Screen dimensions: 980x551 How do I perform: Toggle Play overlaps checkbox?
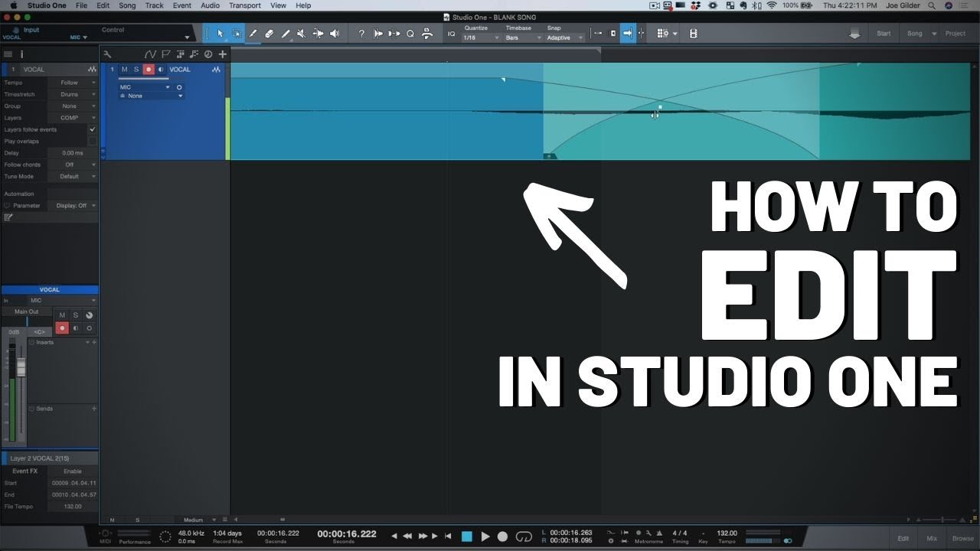[93, 141]
